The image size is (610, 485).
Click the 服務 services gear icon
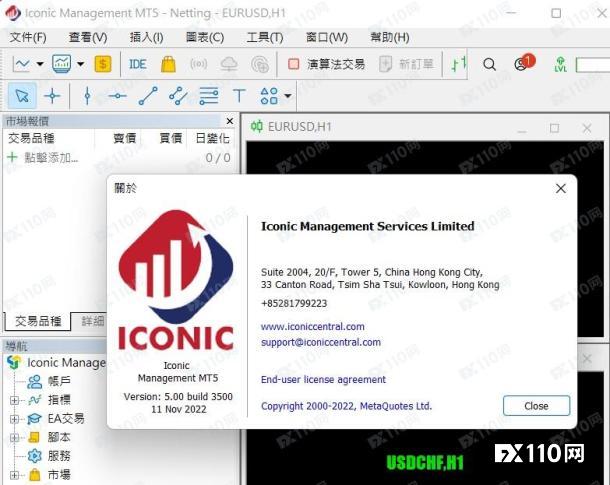(x=34, y=456)
